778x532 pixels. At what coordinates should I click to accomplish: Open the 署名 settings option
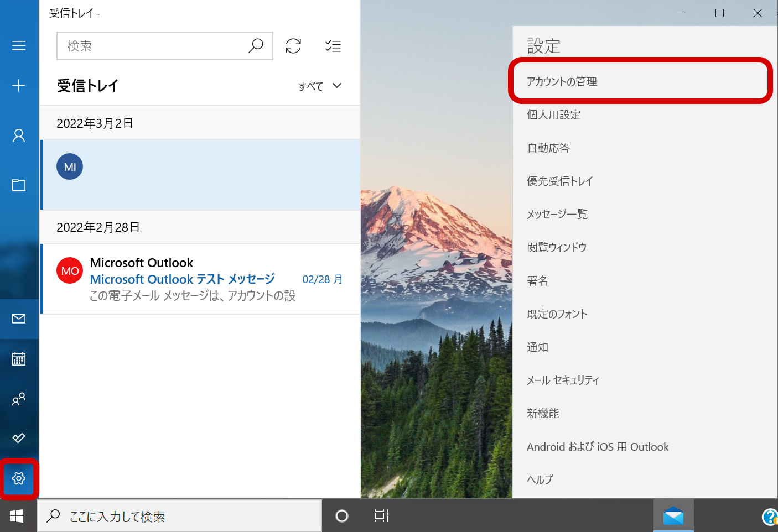(x=537, y=281)
